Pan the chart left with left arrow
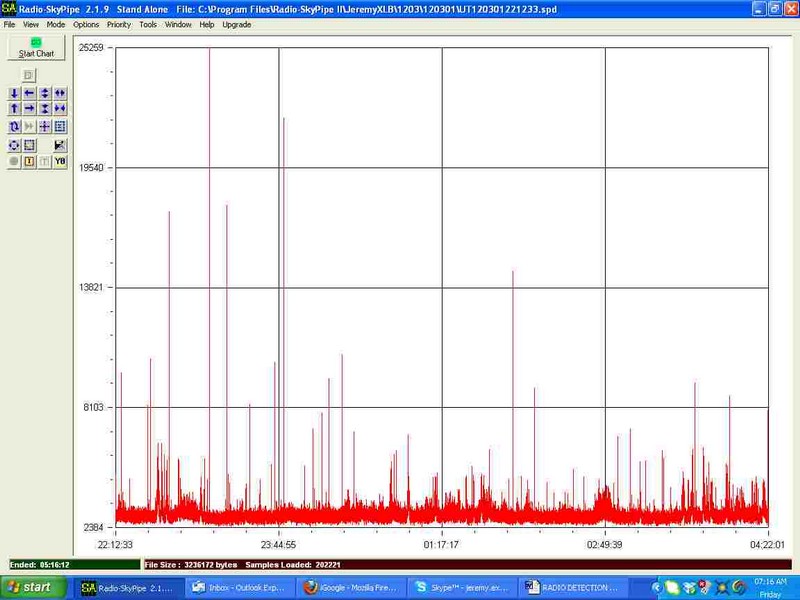 [x=29, y=93]
